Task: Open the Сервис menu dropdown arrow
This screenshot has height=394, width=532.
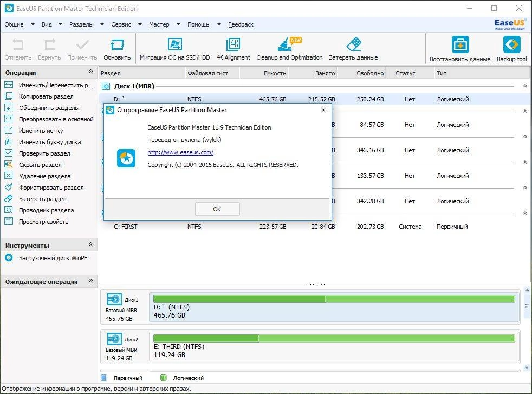Action: click(139, 24)
